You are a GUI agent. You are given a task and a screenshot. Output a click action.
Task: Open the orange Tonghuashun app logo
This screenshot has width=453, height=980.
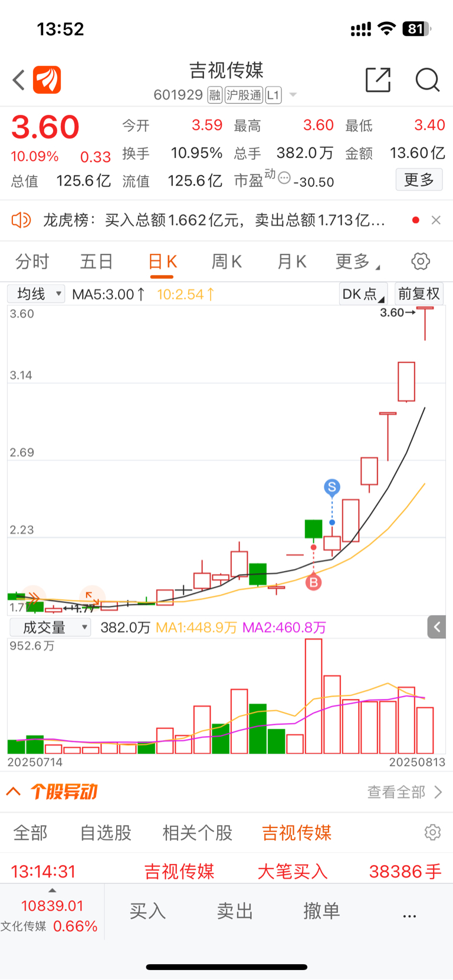pos(47,80)
